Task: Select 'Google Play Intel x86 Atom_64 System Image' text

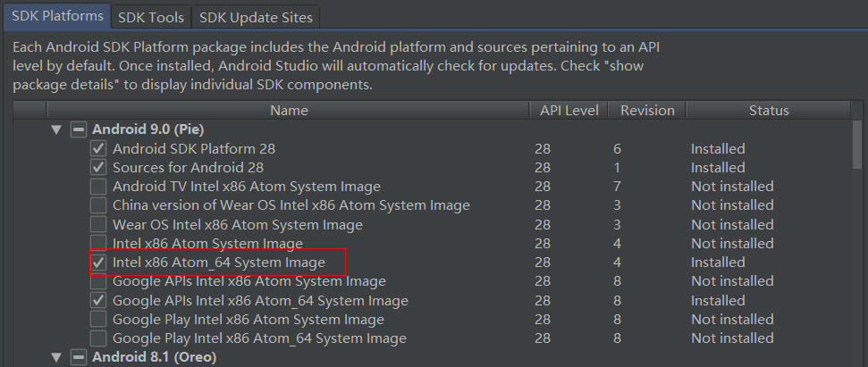Action: tap(259, 338)
